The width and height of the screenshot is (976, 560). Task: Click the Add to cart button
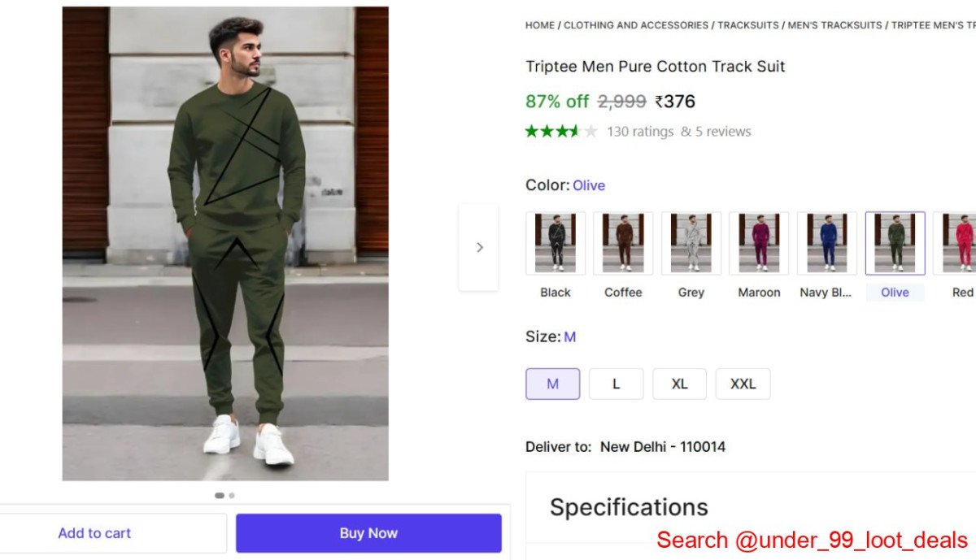[x=94, y=533]
